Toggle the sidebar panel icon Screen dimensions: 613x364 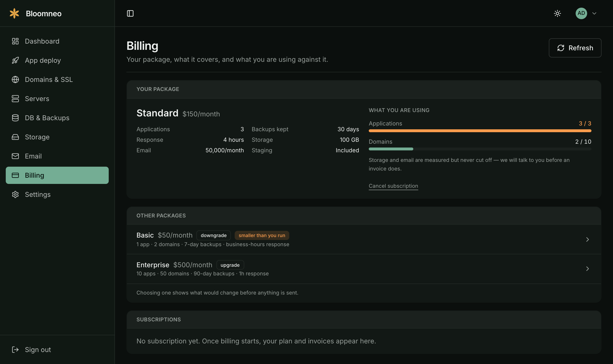pyautogui.click(x=130, y=13)
